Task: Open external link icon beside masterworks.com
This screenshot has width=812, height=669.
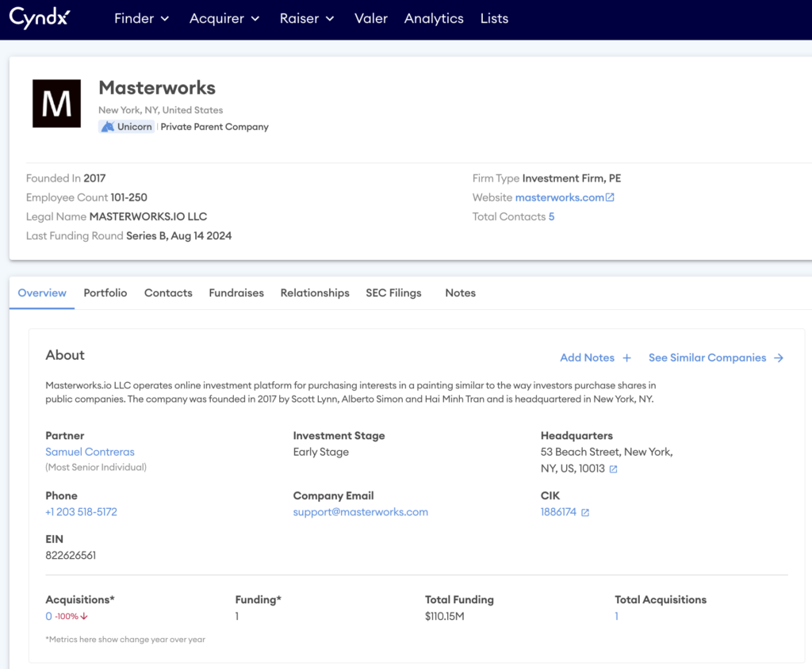Action: 610,197
